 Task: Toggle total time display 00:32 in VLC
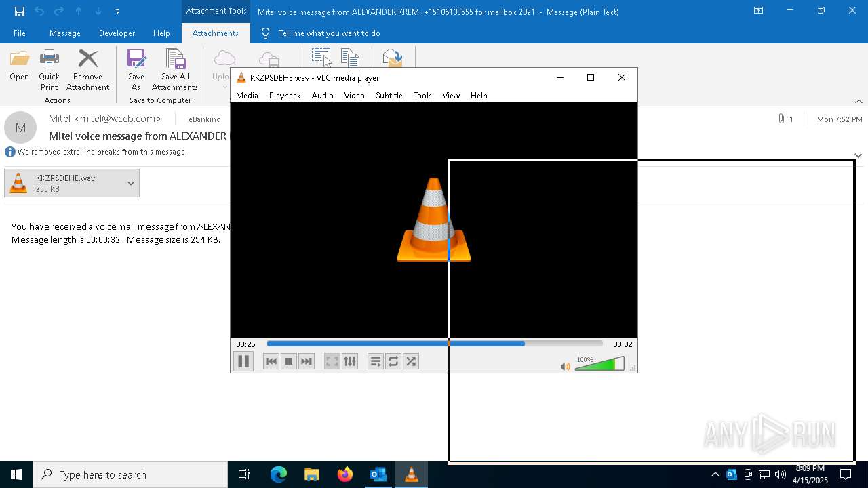(x=623, y=344)
